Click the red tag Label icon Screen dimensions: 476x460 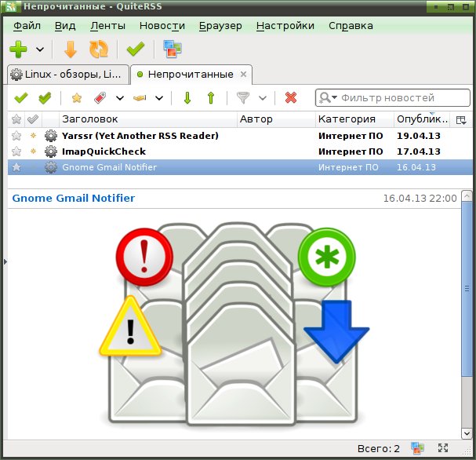click(x=100, y=98)
